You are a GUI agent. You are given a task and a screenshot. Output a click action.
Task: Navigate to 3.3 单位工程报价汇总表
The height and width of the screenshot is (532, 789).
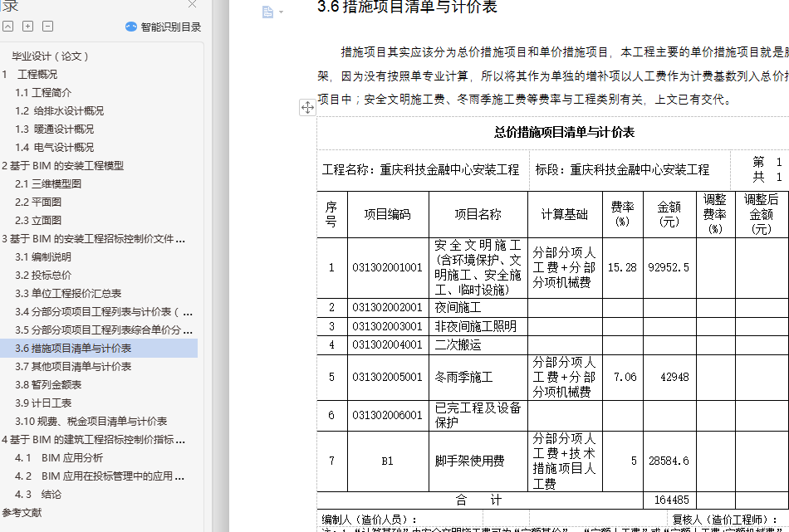point(68,293)
